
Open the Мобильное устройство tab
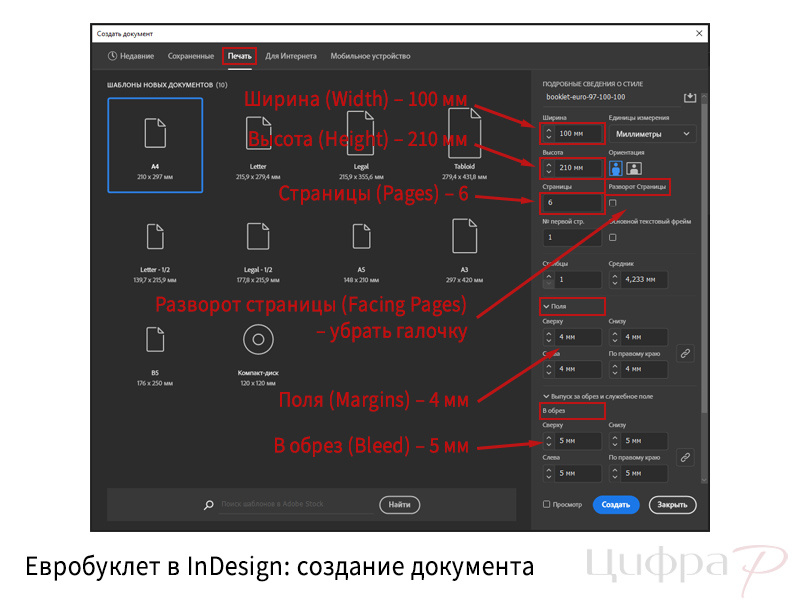370,57
